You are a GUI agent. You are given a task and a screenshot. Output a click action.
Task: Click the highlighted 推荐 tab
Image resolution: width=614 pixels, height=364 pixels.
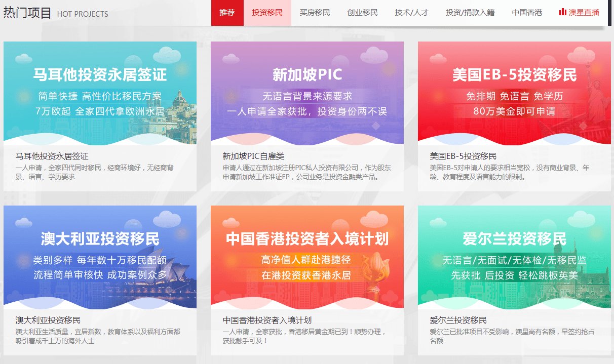[227, 12]
